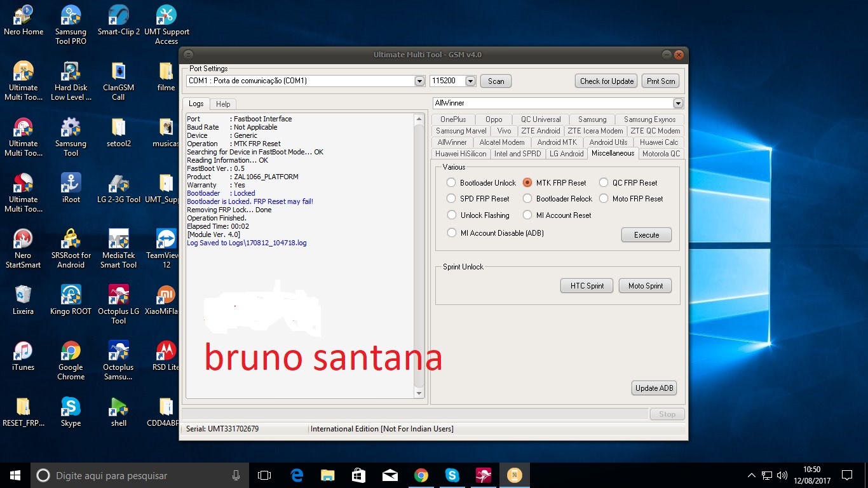Open the Motorola QC tab
Image resolution: width=868 pixels, height=488 pixels.
661,154
